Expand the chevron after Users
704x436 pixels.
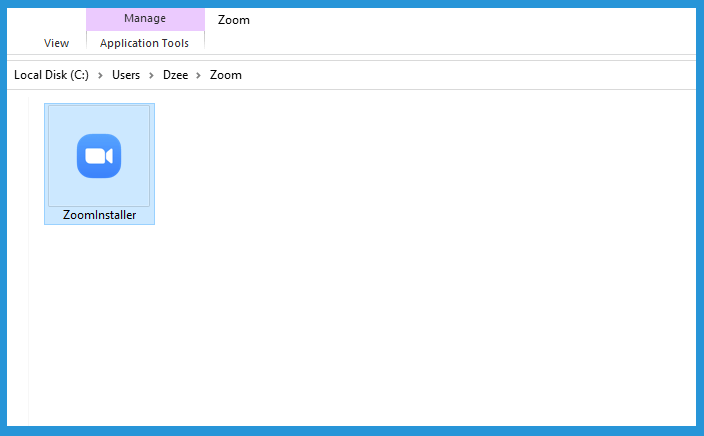(x=151, y=75)
